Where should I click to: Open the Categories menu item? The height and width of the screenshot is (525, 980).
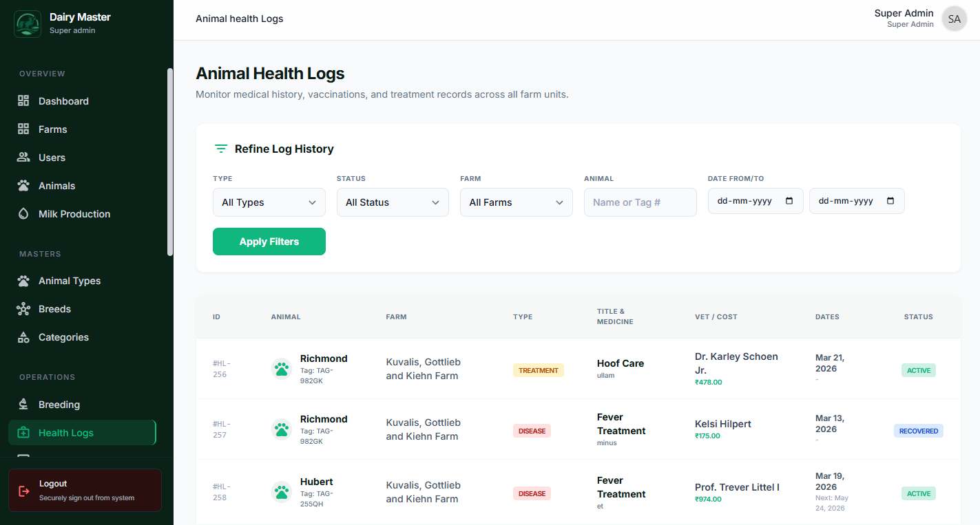coord(63,337)
